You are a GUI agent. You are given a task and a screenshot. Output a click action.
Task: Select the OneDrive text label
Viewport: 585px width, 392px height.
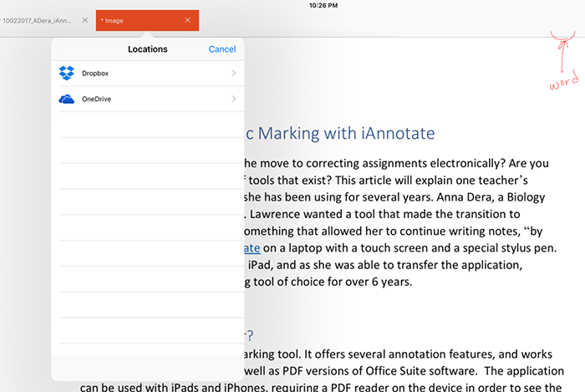point(97,99)
